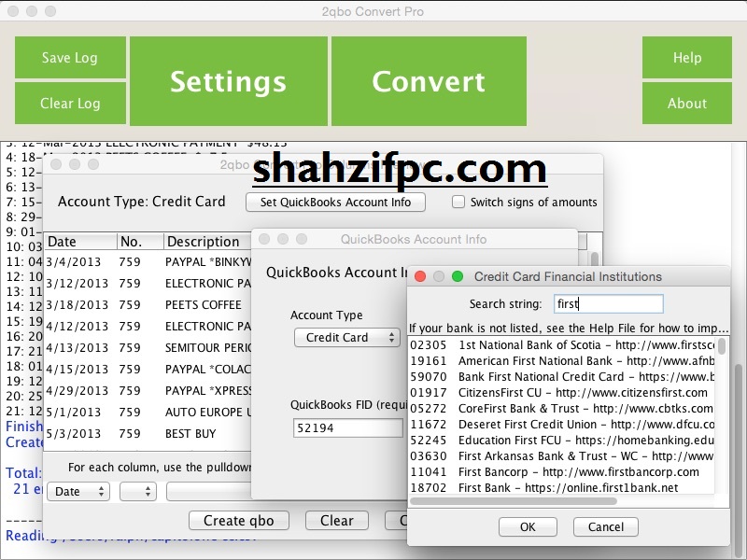Click the red close traffic light on Financial Institutions dialog
The height and width of the screenshot is (560, 747).
pos(420,276)
